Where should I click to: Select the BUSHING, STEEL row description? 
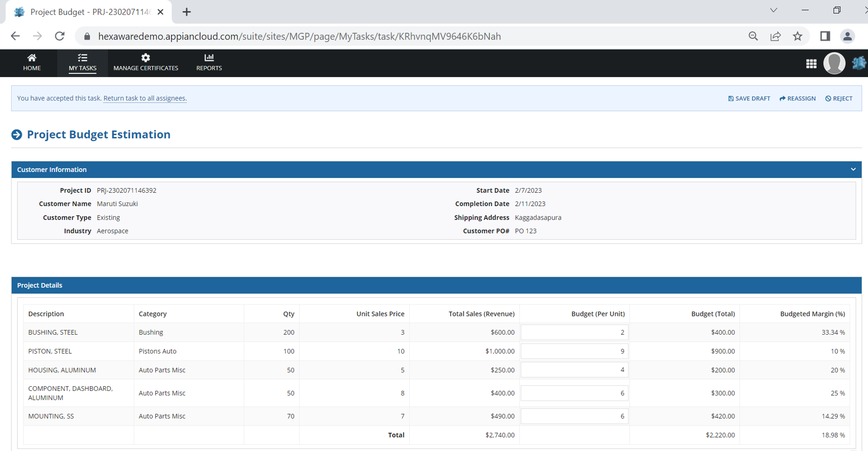53,332
